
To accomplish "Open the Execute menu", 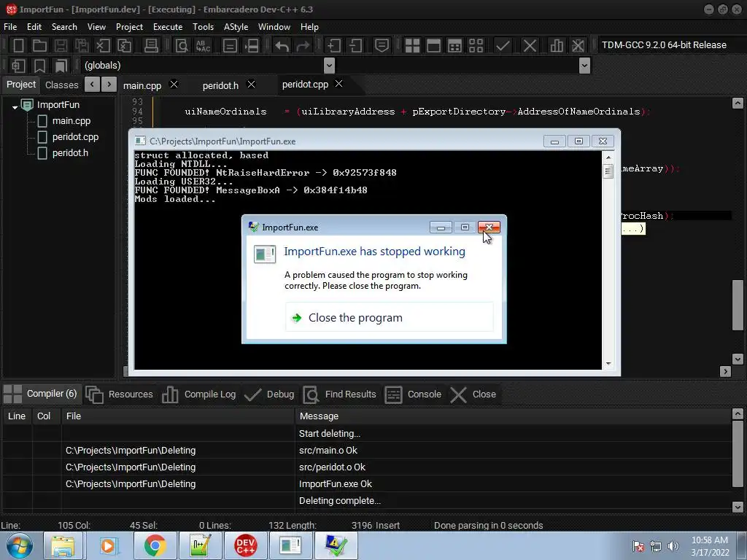I will click(x=168, y=27).
